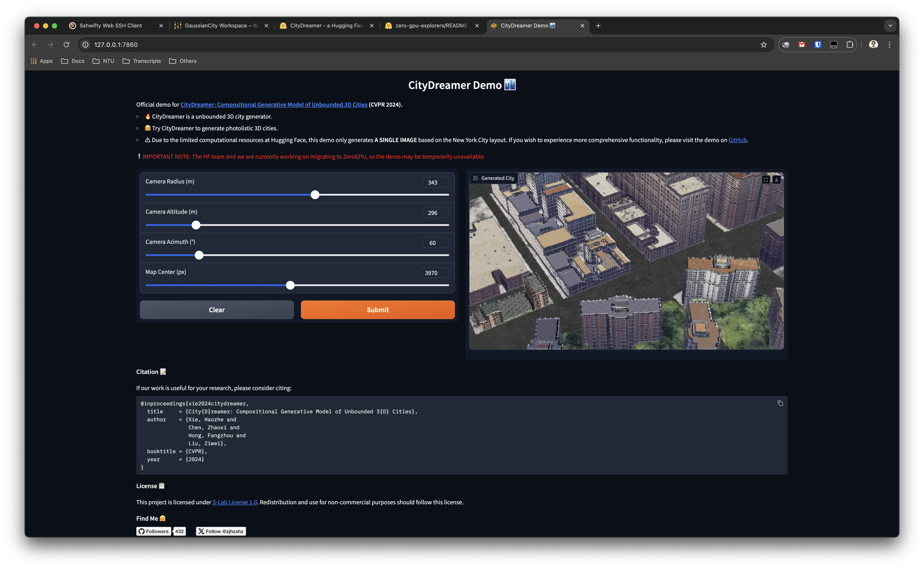
Task: Click the Follow @zjhzxhz badge
Action: [x=221, y=531]
